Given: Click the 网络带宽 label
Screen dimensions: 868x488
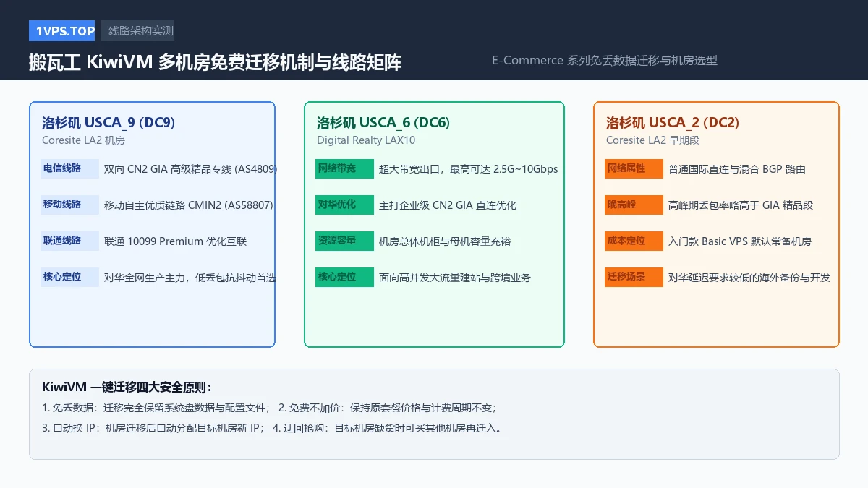Looking at the screenshot, I should pos(345,169).
